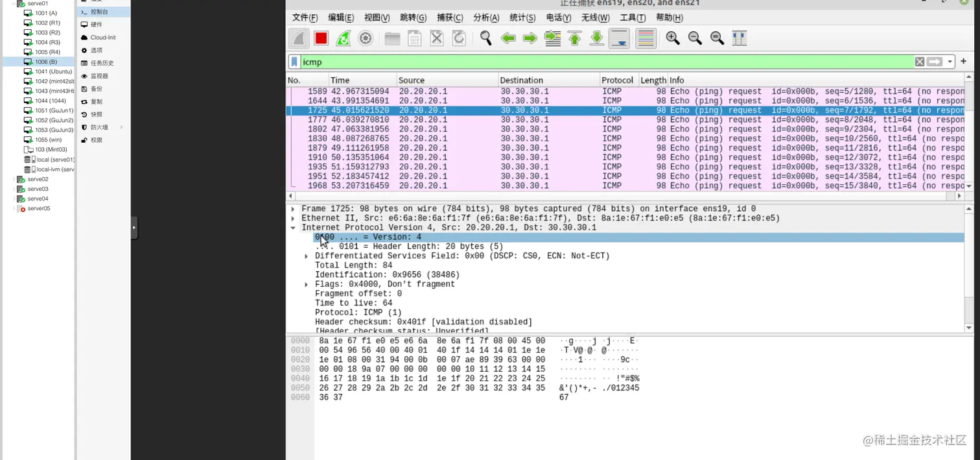Toggle packet list colorization
The image size is (980, 460).
(x=646, y=38)
